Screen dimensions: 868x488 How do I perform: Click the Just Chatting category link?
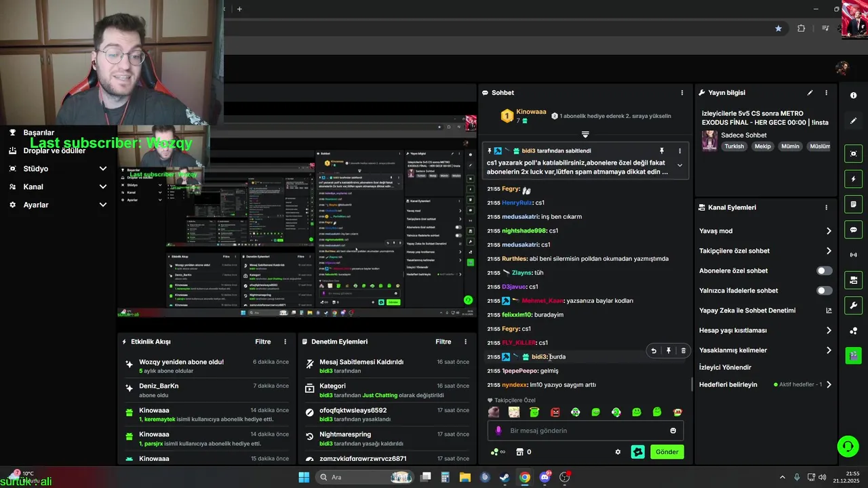click(380, 395)
